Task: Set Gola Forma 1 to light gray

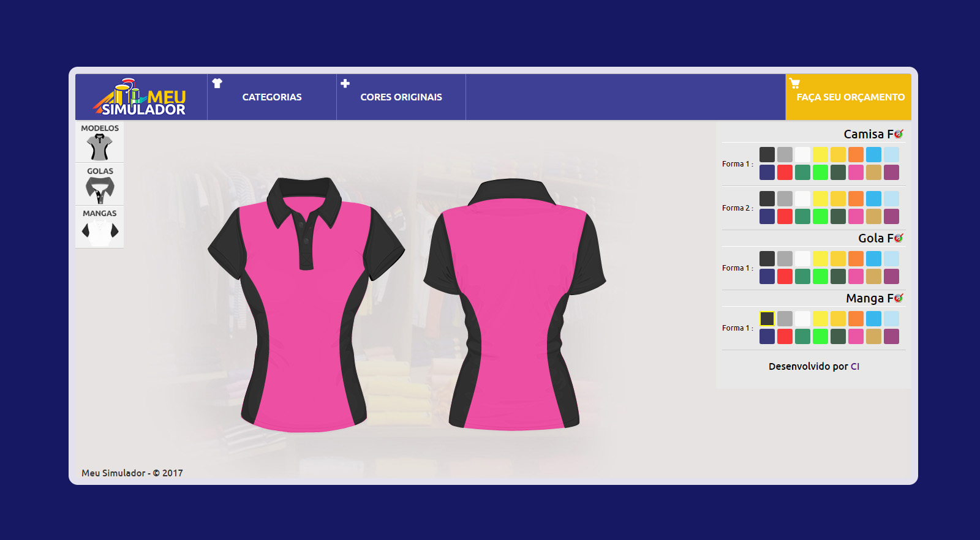Action: tap(785, 258)
